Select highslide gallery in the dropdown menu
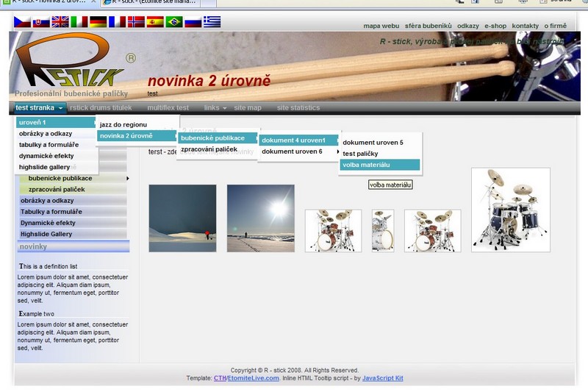 click(57, 167)
